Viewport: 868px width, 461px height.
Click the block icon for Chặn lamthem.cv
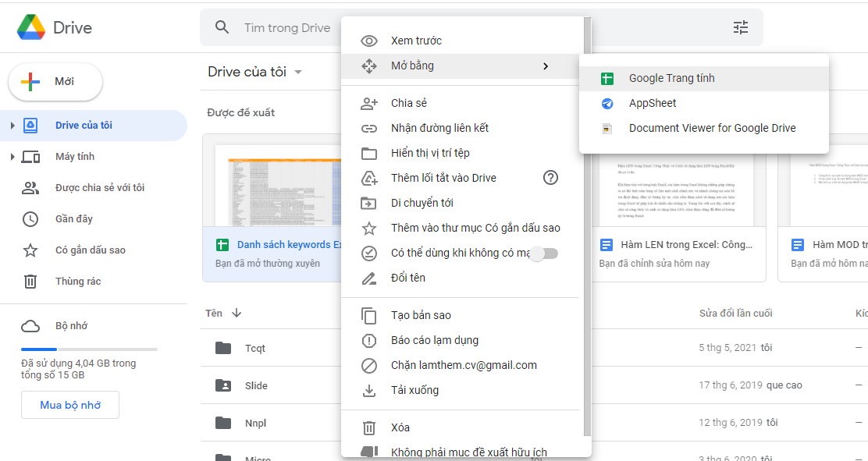pos(368,365)
